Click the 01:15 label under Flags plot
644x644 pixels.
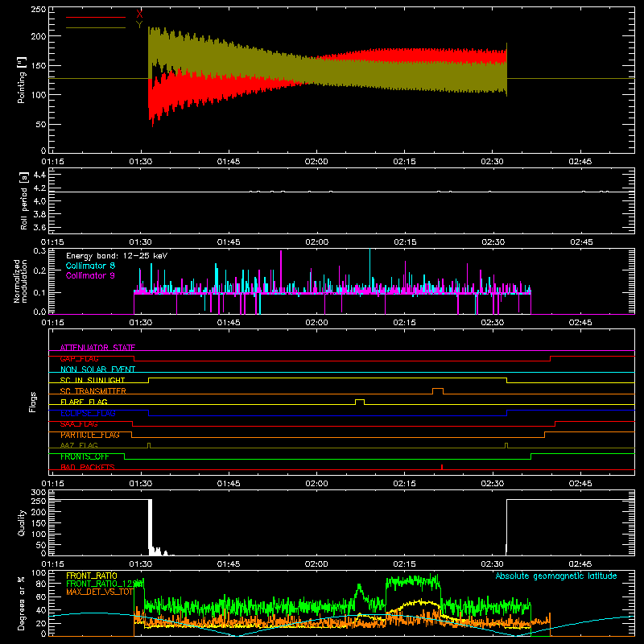(52, 484)
